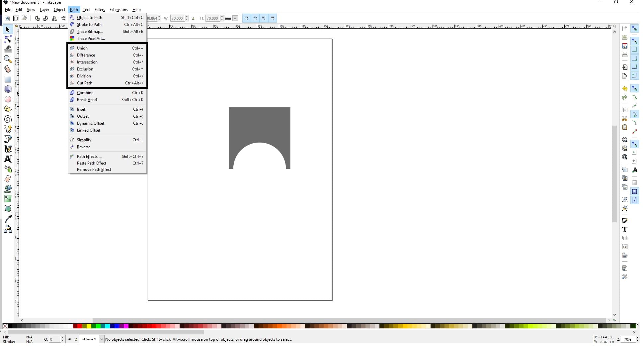Open the Align and Distribute icon
The image size is (644, 347).
click(x=625, y=255)
